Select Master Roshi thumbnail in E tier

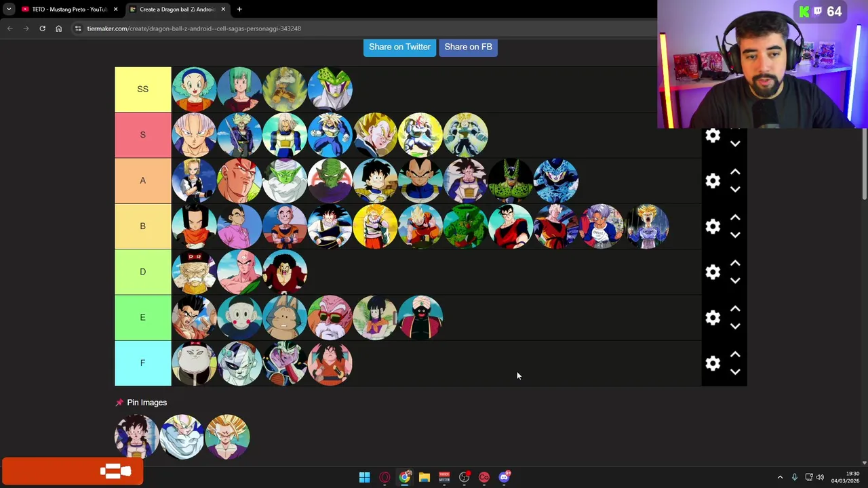(330, 317)
